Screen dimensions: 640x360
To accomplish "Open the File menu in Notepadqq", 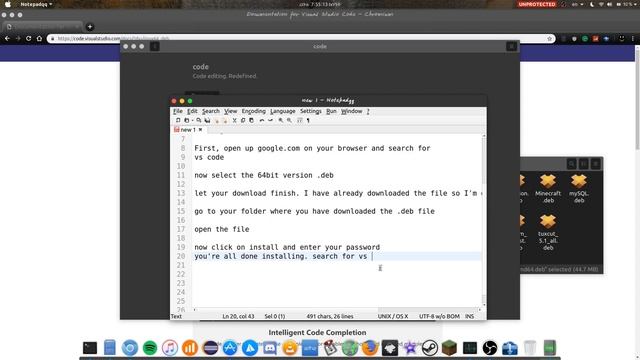I will click(x=178, y=111).
